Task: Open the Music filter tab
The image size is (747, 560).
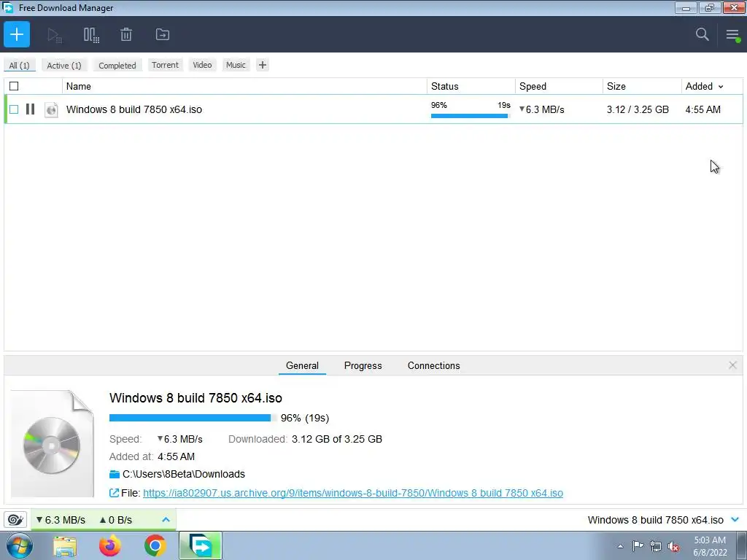Action: 236,65
